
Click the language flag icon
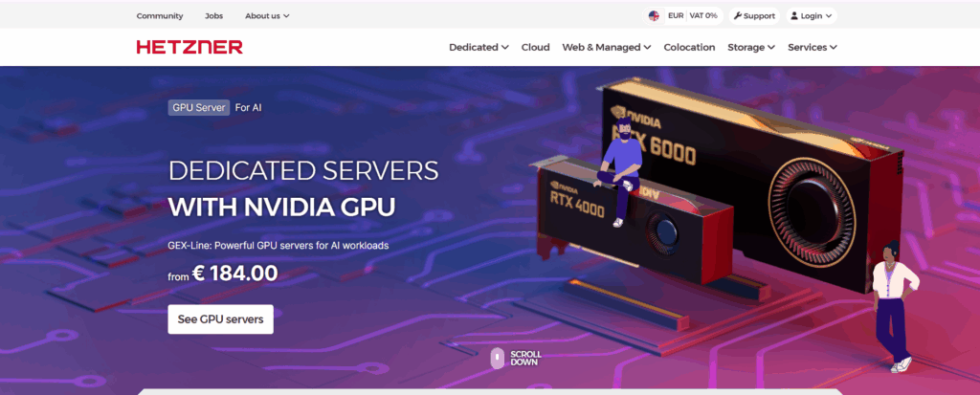654,15
